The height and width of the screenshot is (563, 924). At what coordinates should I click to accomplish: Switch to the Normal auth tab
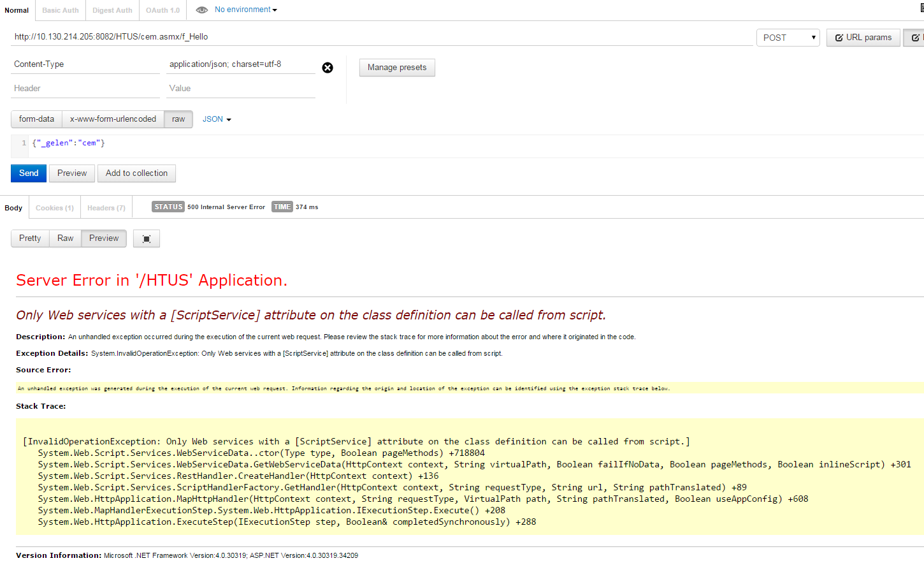(x=17, y=10)
